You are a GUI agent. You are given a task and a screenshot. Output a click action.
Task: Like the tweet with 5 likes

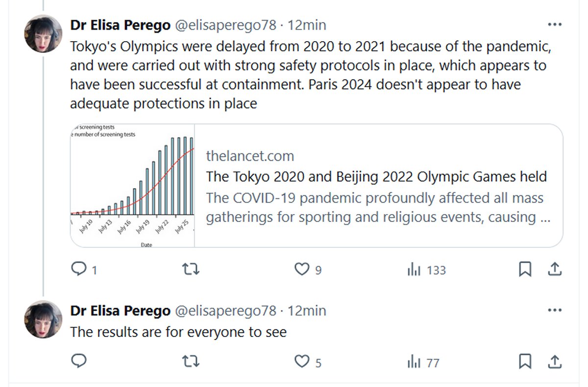[302, 362]
